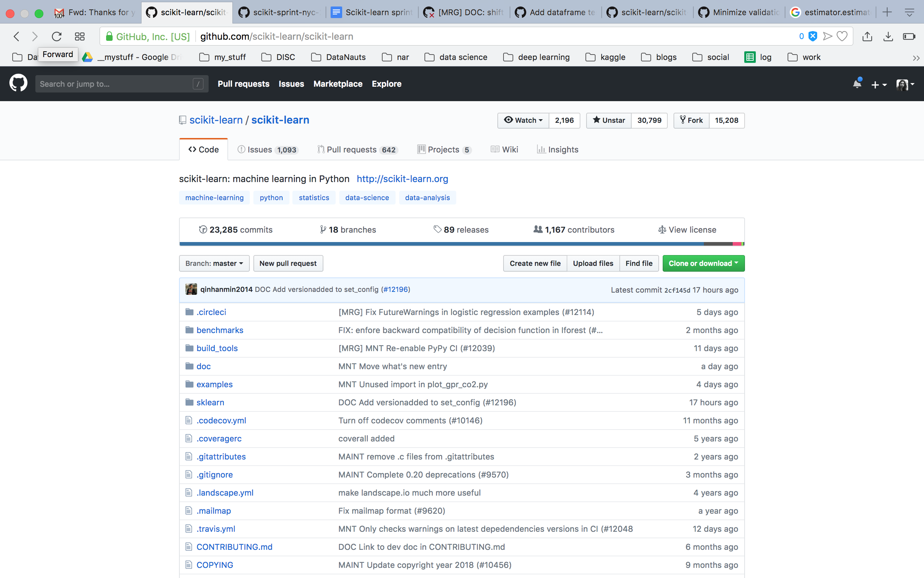View 1,167 contributors
Viewport: 924px width, 578px height.
coord(574,230)
